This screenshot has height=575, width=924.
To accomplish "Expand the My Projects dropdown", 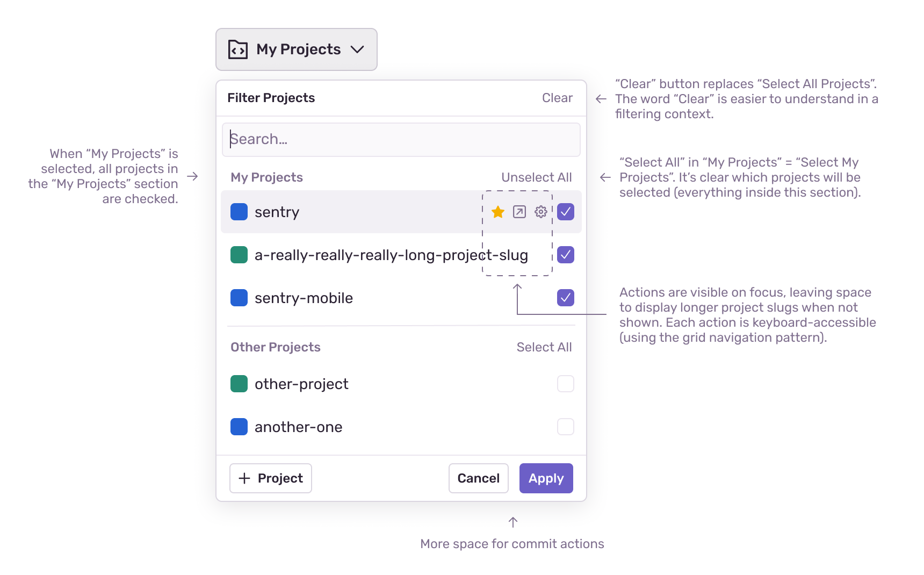I will click(296, 49).
